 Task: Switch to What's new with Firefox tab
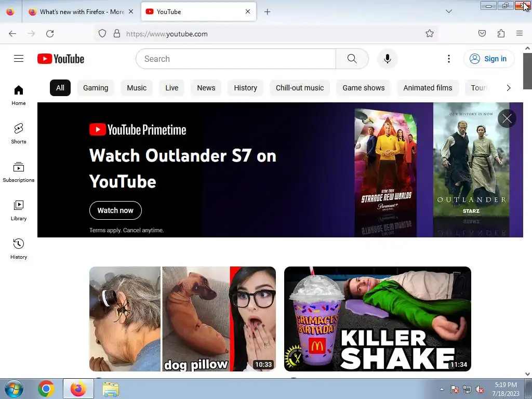click(x=82, y=12)
